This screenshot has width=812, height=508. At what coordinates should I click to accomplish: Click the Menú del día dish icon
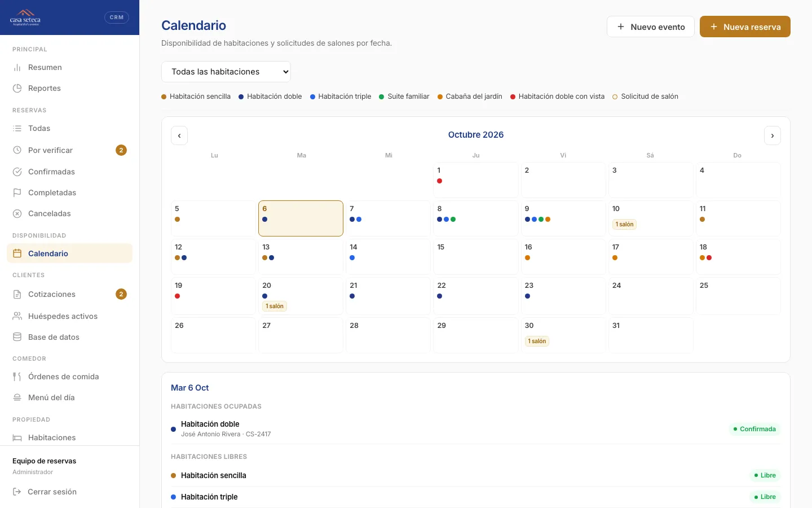pyautogui.click(x=17, y=397)
